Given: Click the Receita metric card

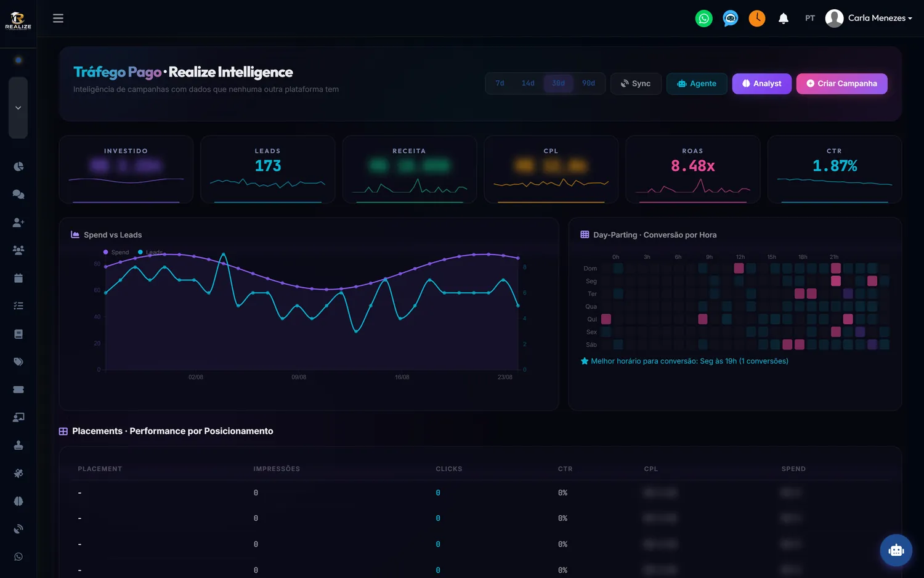Looking at the screenshot, I should (x=410, y=169).
